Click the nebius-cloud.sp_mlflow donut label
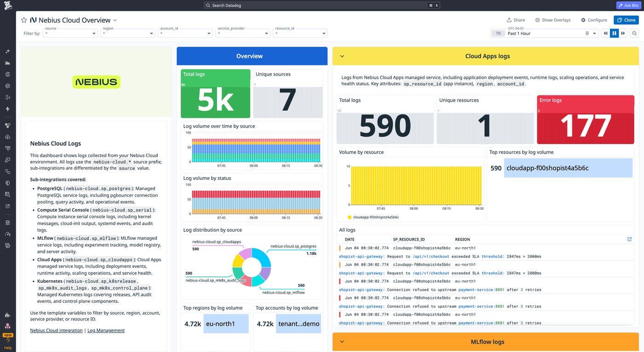 [283, 292]
